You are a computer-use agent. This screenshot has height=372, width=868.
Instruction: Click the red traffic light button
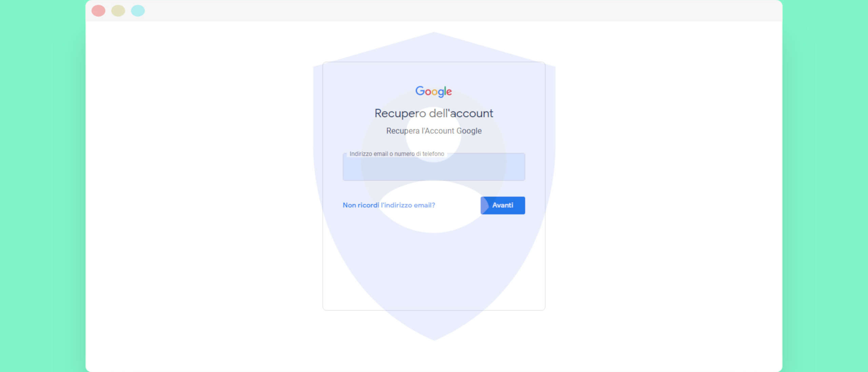click(x=98, y=11)
